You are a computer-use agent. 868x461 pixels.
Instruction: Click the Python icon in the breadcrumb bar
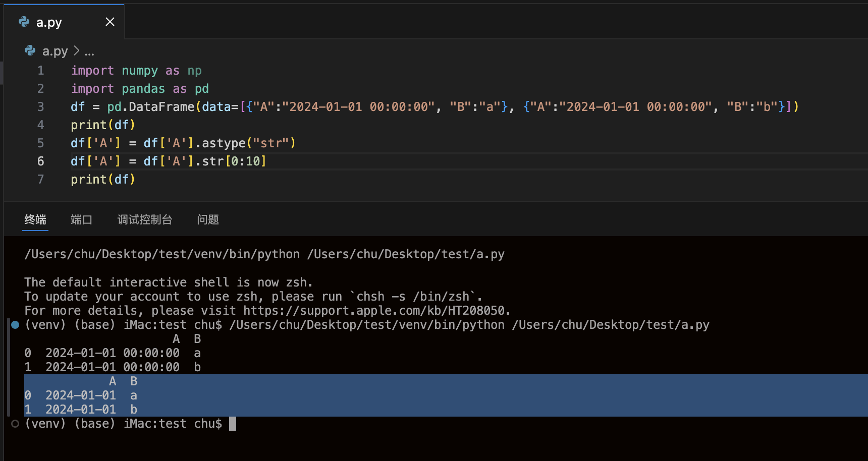point(30,51)
